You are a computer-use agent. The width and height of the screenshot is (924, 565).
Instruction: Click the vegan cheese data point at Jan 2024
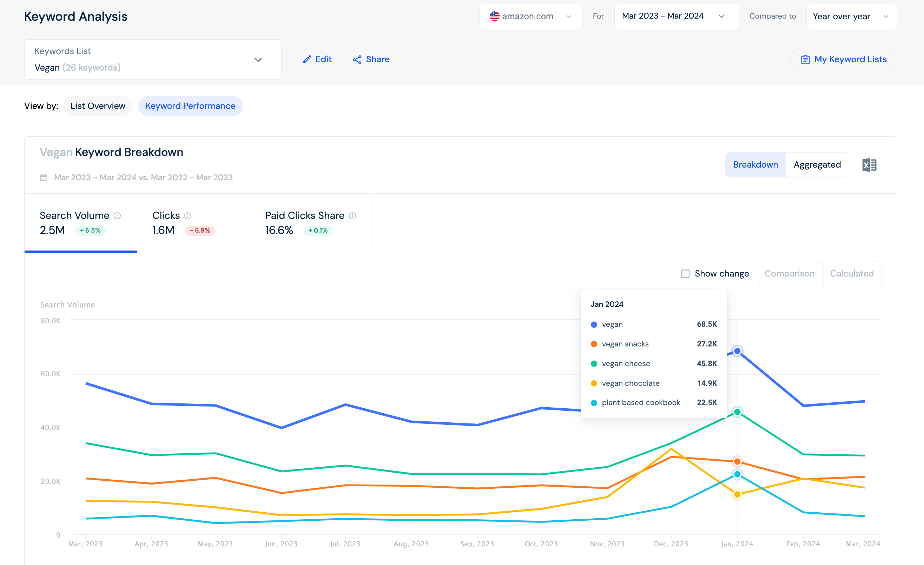[737, 412]
